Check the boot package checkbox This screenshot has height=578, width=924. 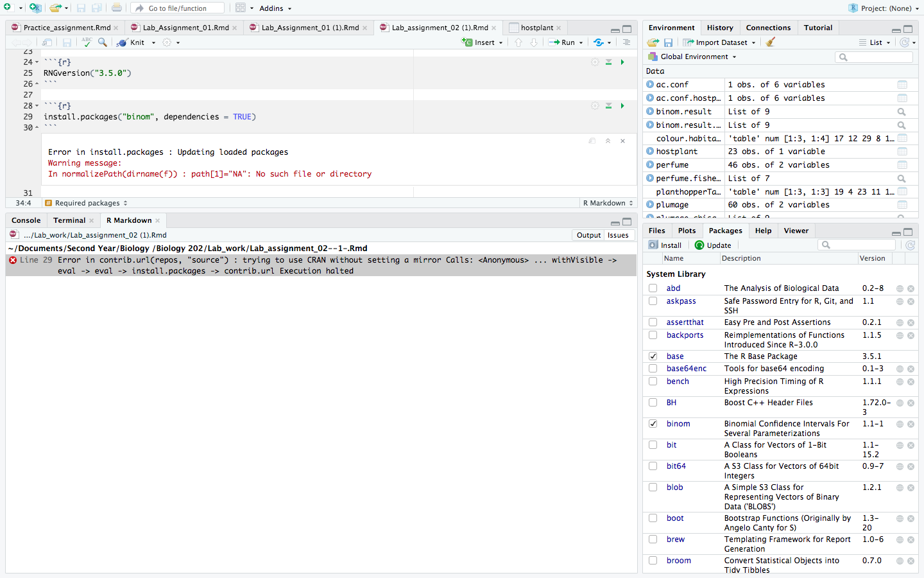(x=653, y=518)
